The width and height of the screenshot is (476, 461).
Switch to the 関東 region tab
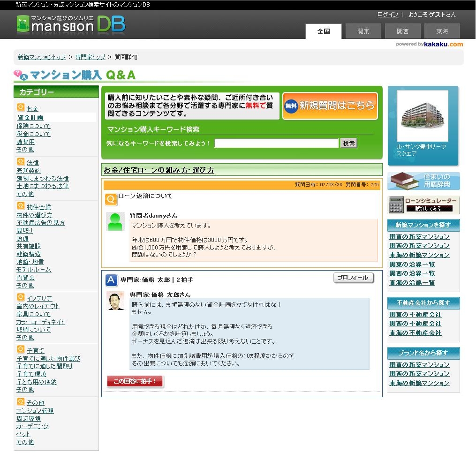[x=363, y=31]
